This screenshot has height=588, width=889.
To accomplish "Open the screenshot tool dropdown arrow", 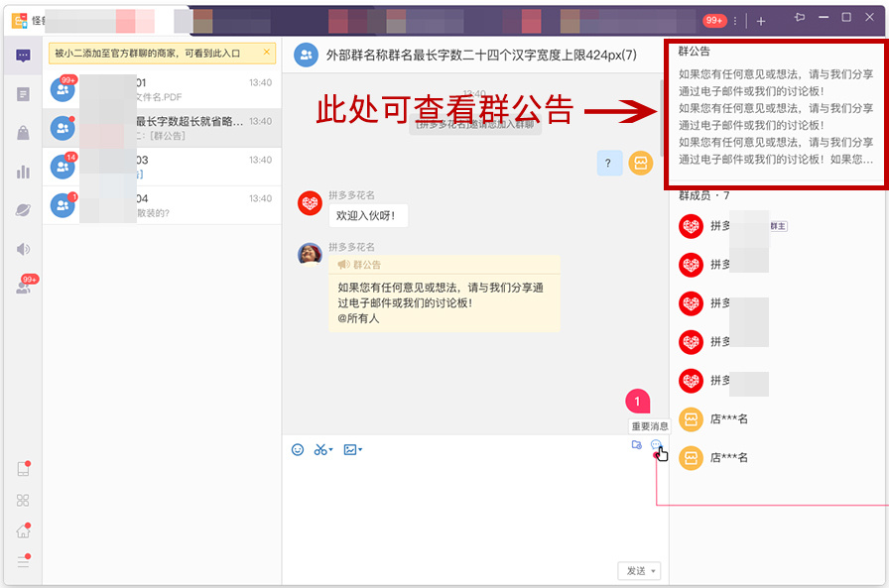I will [x=331, y=450].
